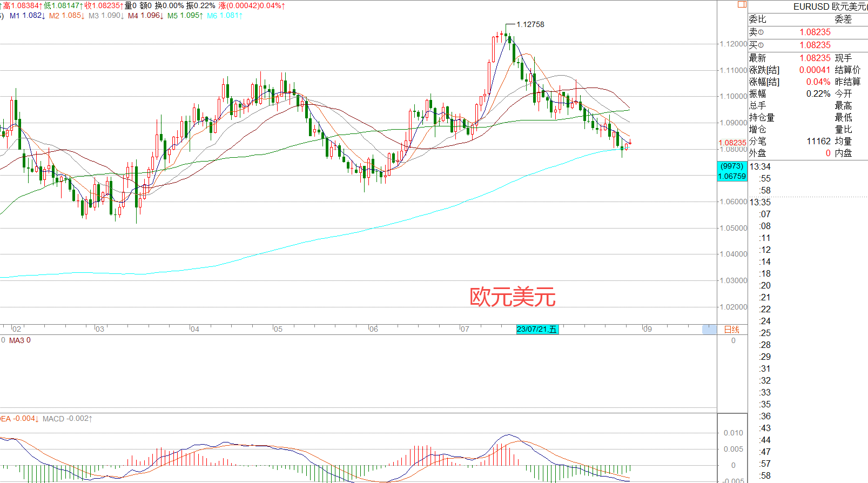This screenshot has height=483, width=868.
Task: Click the 0.010 MACD axis label
Action: click(x=734, y=433)
